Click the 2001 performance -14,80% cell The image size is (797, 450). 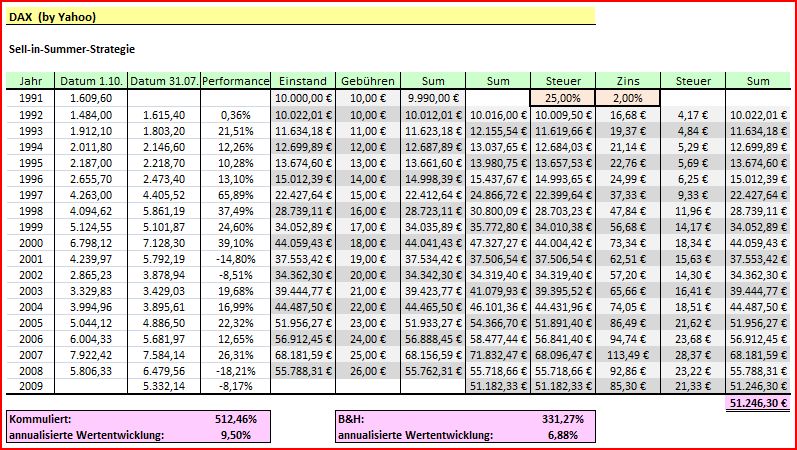point(235,259)
